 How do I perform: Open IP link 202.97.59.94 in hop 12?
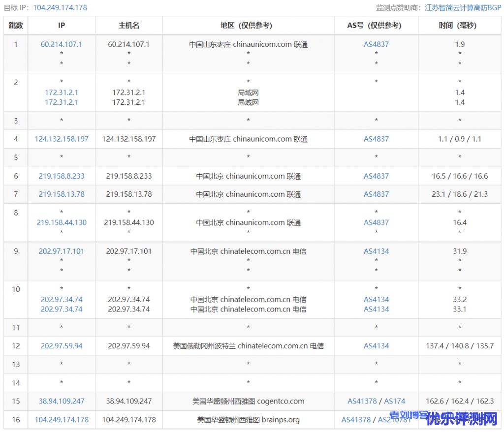pos(62,346)
